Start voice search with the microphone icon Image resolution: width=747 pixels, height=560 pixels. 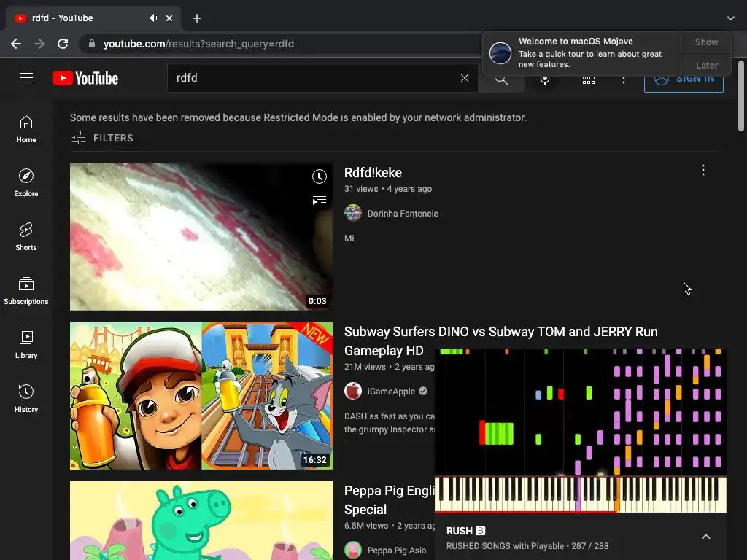click(545, 80)
